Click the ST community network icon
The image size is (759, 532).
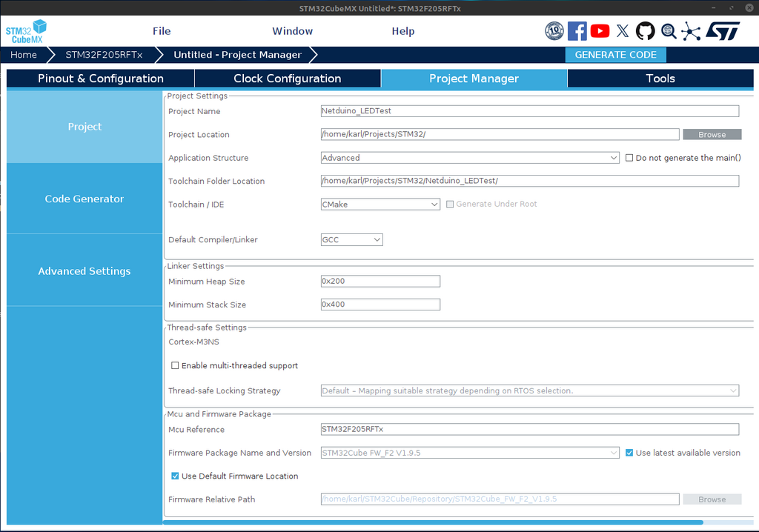click(691, 31)
